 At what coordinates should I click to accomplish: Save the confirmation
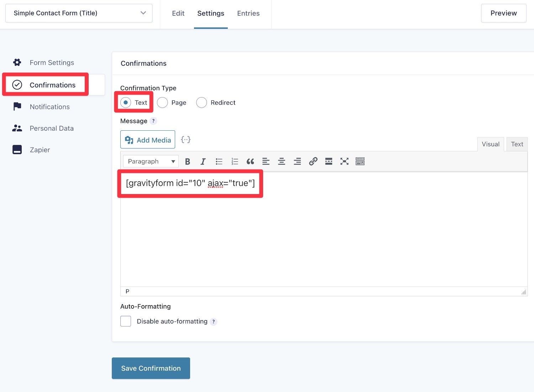click(x=151, y=368)
